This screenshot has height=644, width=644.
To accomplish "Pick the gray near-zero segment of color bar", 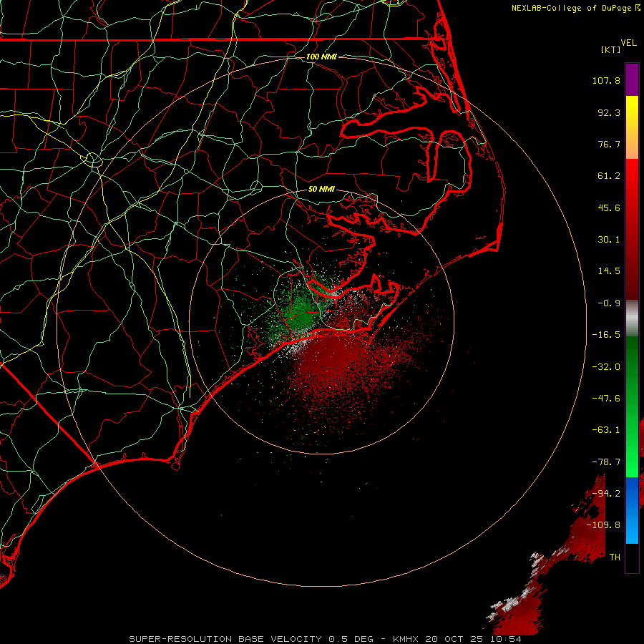I will tap(632, 317).
